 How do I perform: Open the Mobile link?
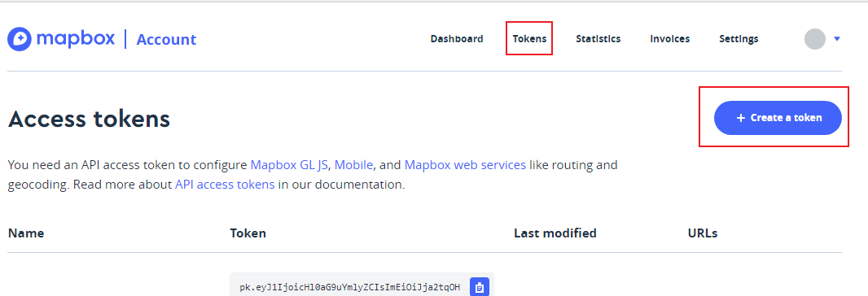tap(354, 165)
